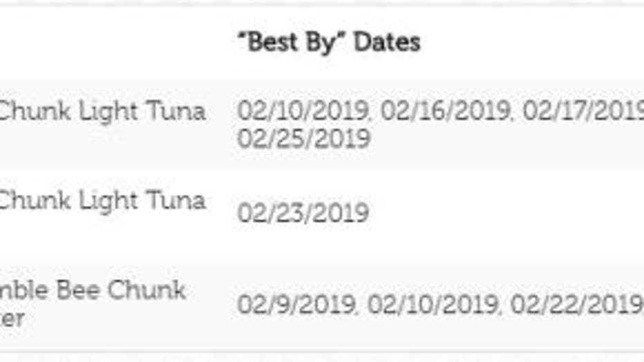
Task: Click the "Best By" Dates column header
Action: pyautogui.click(x=329, y=42)
